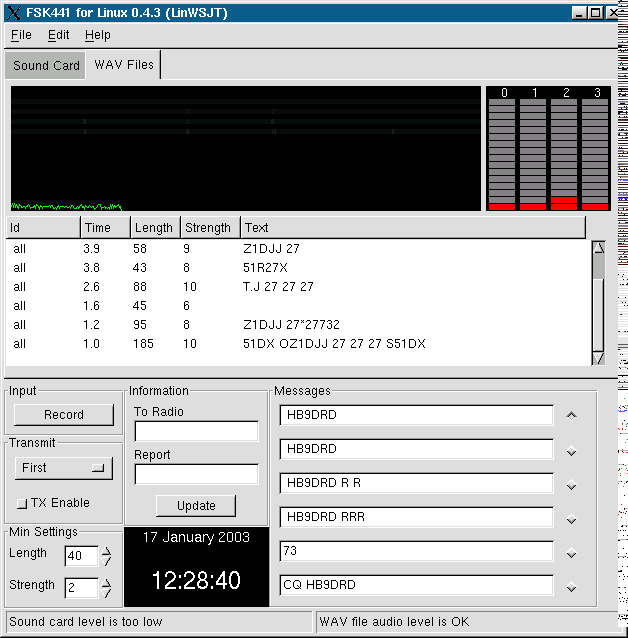Click the X window icon in title bar
Screen dimensions: 628x638
(13, 13)
